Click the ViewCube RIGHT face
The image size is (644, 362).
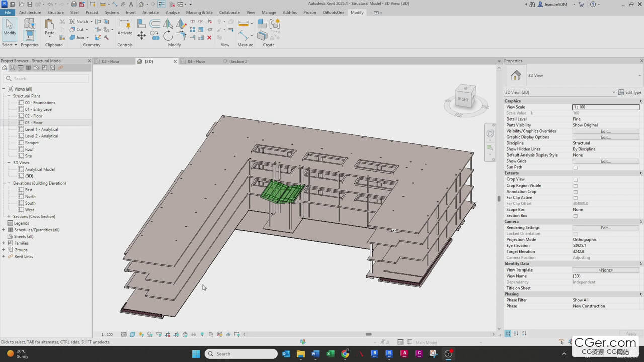coord(463,99)
